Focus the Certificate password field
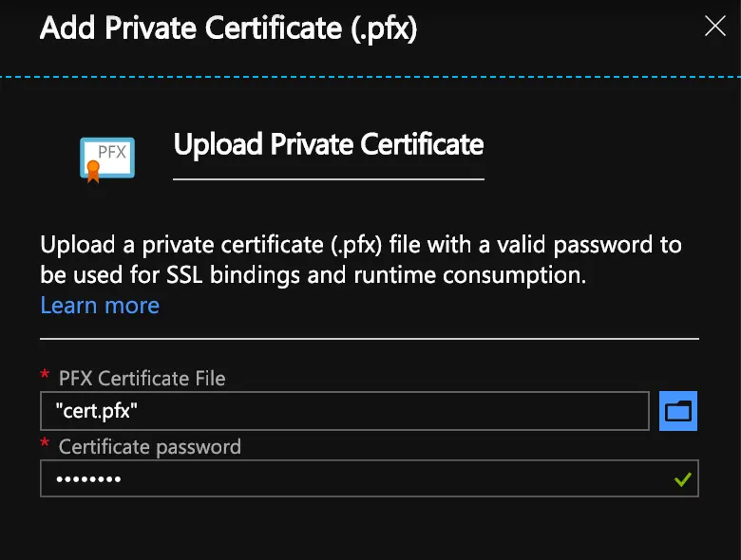 click(x=370, y=478)
